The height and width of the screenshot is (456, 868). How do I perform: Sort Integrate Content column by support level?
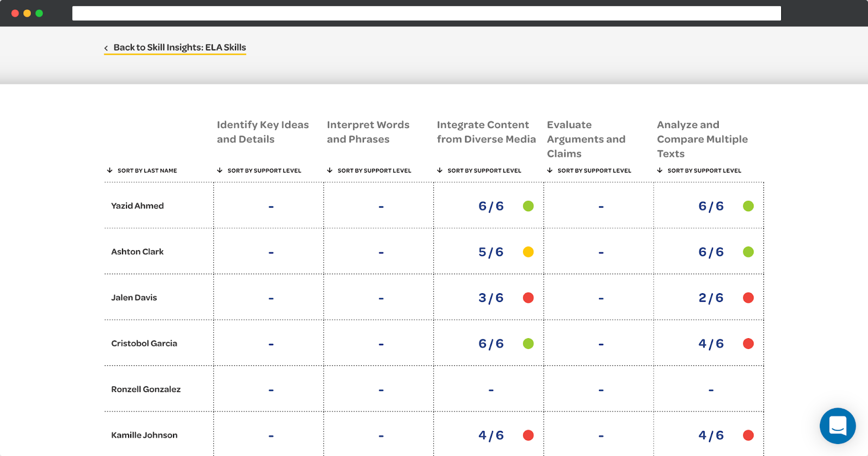tap(479, 170)
